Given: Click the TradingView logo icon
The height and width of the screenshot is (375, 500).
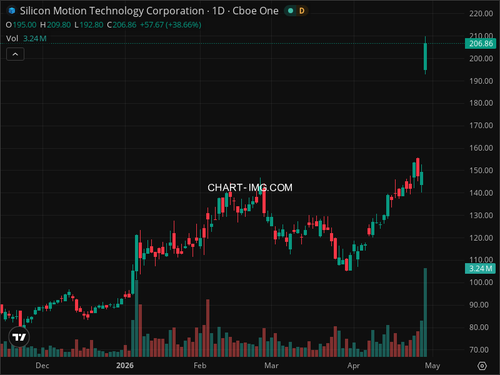Looking at the screenshot, I should pos(19,337).
